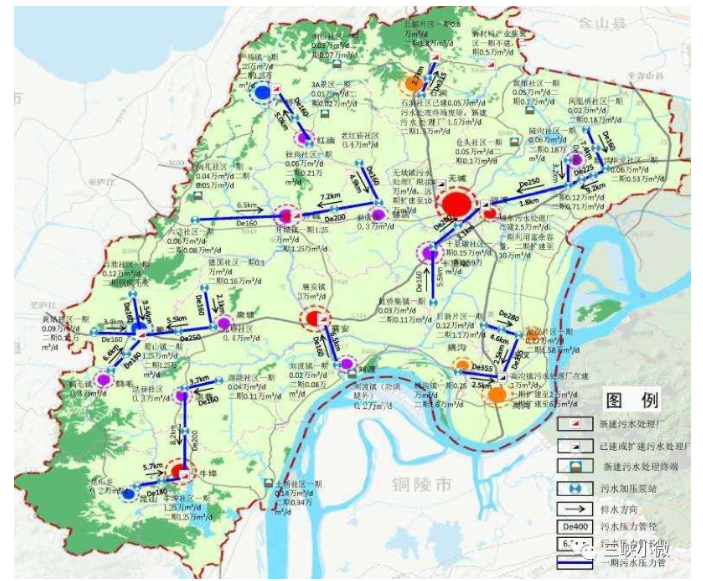Click the De400 pipe diameter legend box
Screen dimensions: 703x581
click(x=573, y=527)
